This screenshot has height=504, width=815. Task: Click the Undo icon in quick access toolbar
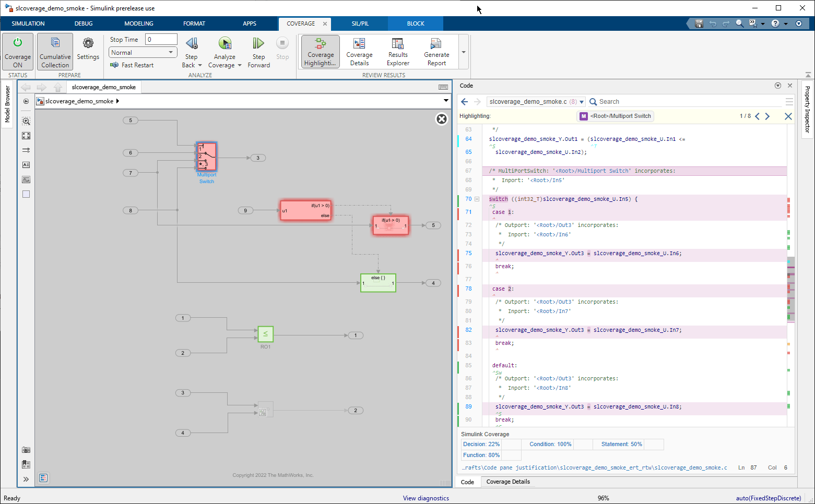pyautogui.click(x=713, y=23)
